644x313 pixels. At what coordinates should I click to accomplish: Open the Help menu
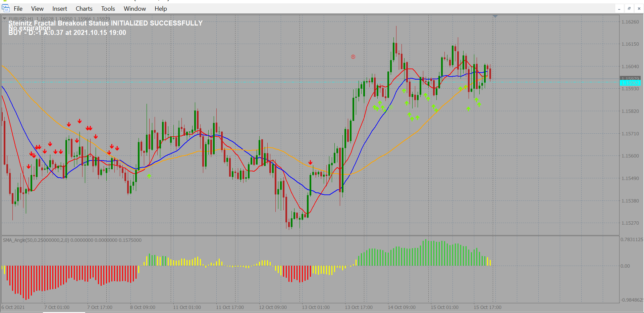(161, 9)
